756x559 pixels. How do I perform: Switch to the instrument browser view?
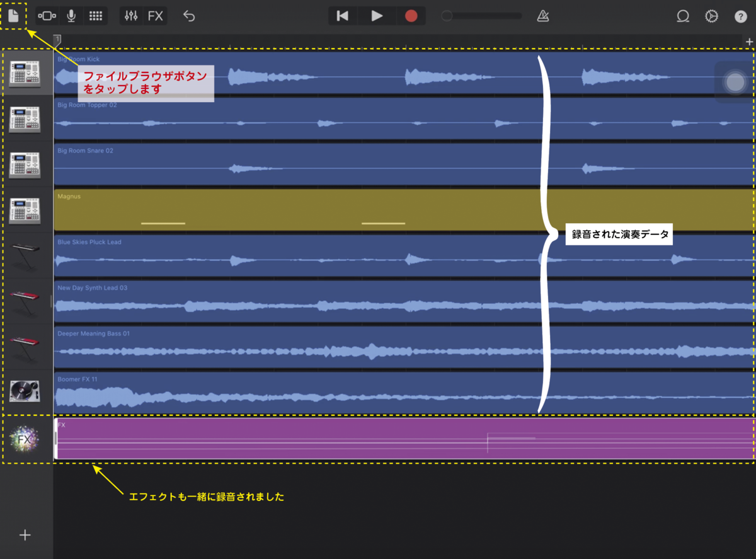[47, 16]
